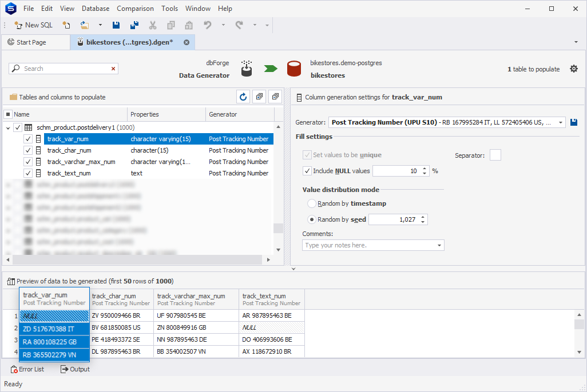
Task: Clear the search box with the red X
Action: [x=113, y=69]
